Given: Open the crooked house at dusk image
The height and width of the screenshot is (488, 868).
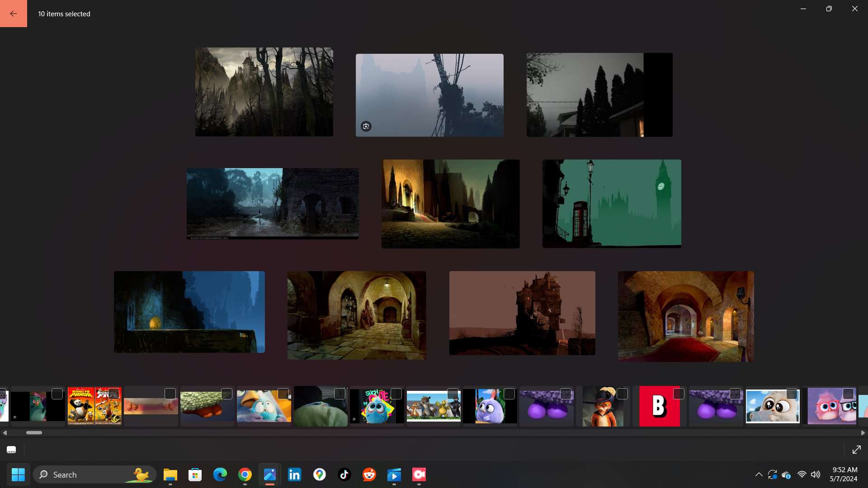Looking at the screenshot, I should [x=522, y=313].
